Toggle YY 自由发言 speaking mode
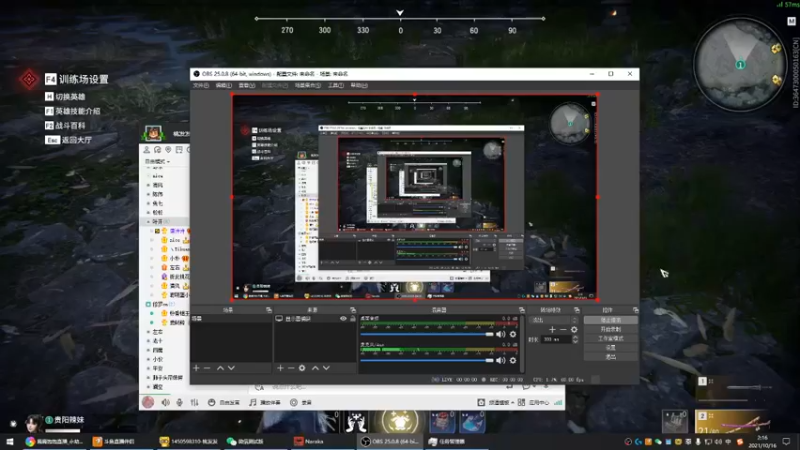Image resolution: width=800 pixels, height=450 pixels. point(224,403)
